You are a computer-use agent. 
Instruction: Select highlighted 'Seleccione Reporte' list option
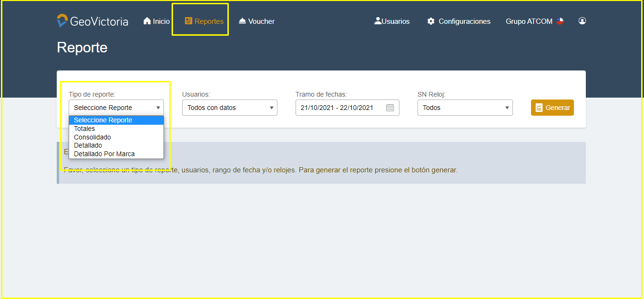coord(103,120)
